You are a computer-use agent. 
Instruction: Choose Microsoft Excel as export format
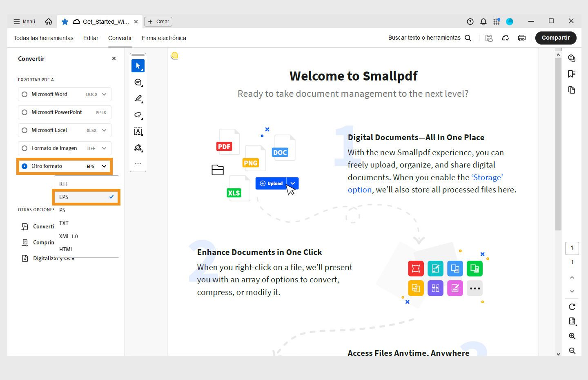pos(24,130)
